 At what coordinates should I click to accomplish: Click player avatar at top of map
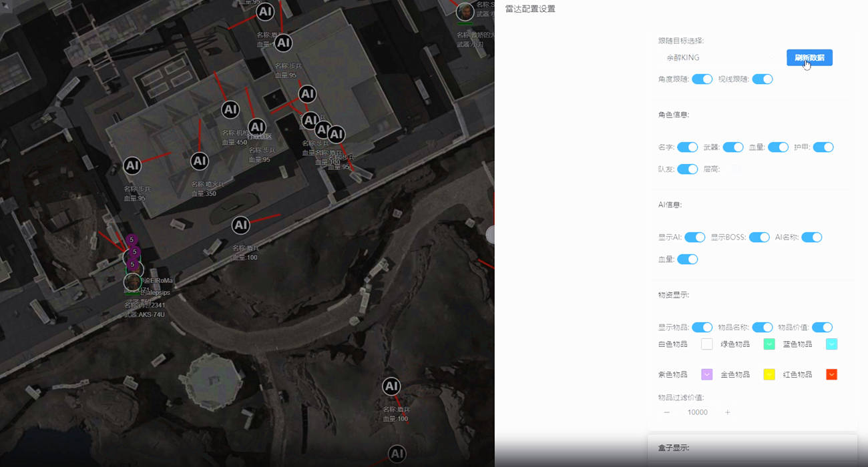[465, 12]
